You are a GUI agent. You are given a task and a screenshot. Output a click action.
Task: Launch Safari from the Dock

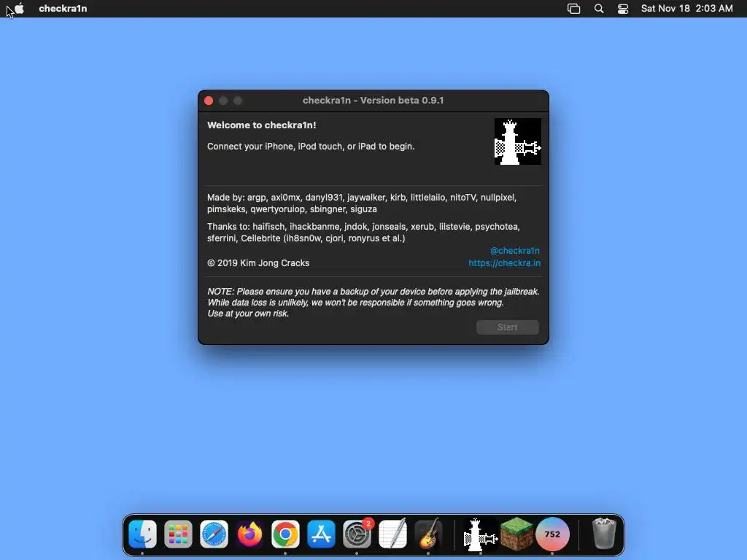(x=214, y=534)
